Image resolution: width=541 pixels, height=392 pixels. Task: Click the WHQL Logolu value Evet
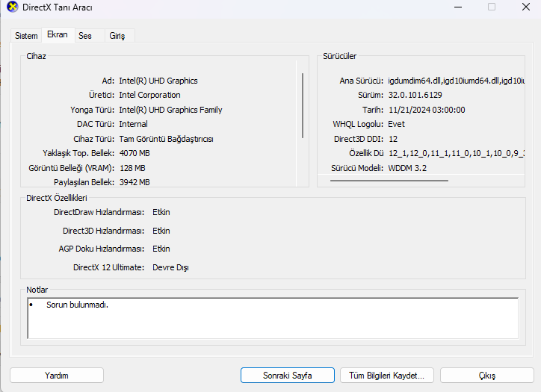(397, 124)
